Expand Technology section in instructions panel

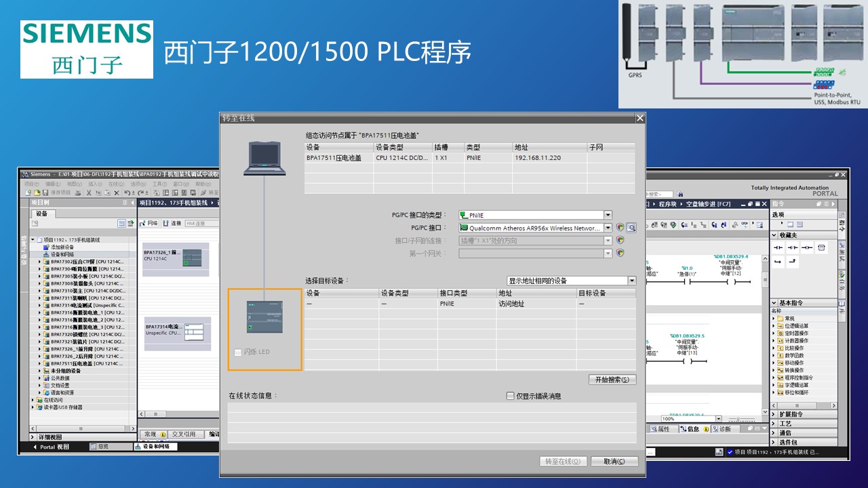coord(774,424)
